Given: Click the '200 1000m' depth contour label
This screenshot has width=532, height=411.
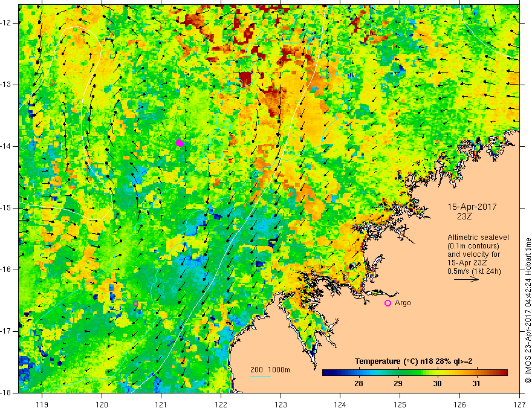Looking at the screenshot, I should coord(270,370).
